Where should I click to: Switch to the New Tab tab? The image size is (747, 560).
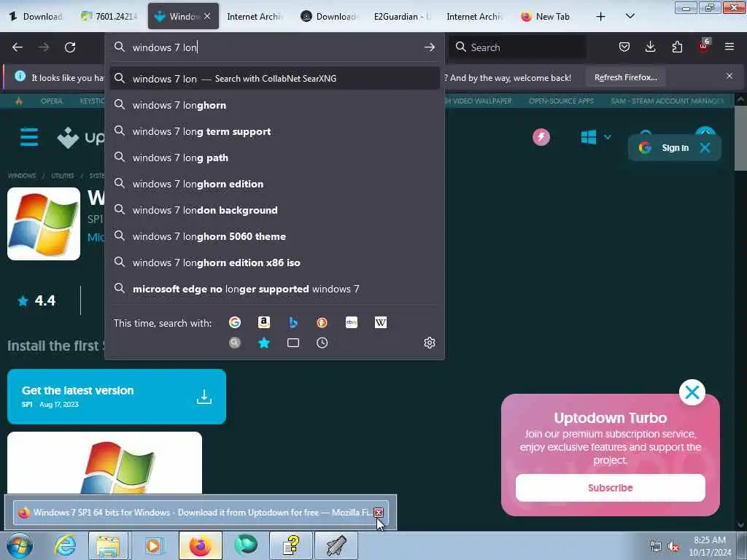point(546,16)
